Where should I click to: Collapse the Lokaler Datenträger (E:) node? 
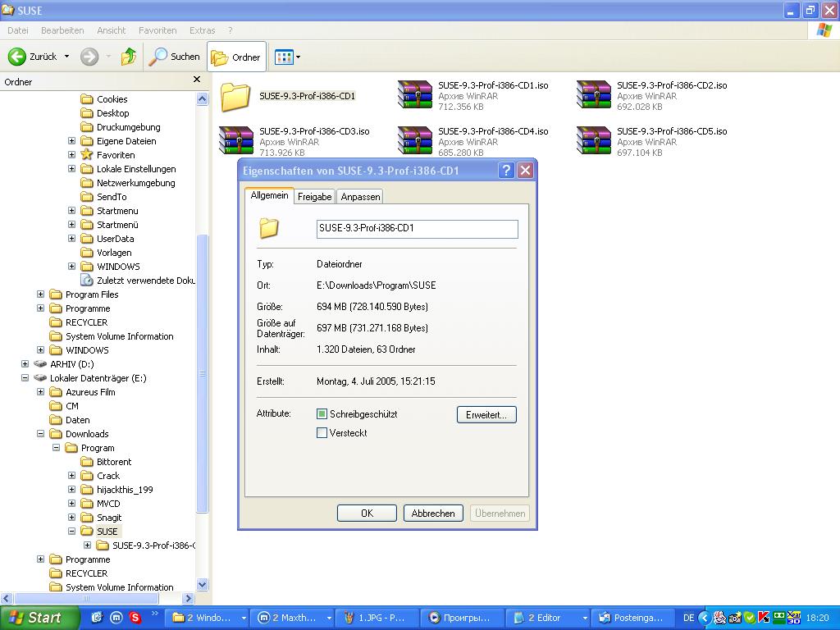25,377
